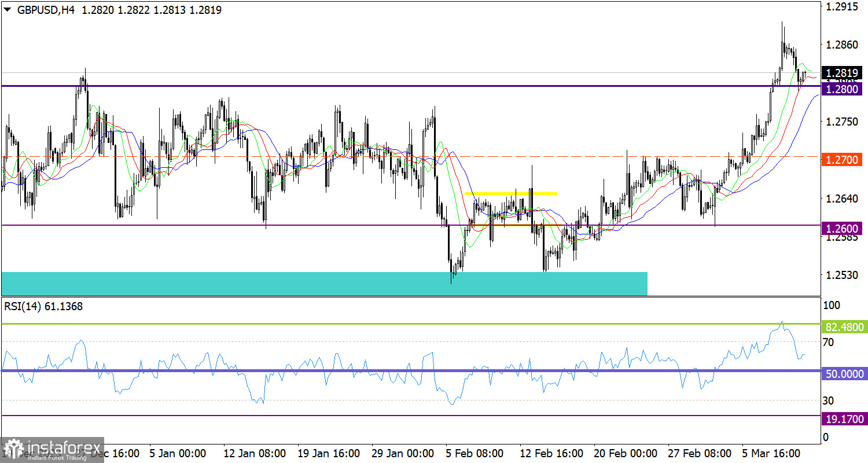
Task: Open the chart menu triangle beside GBPUSD,H4
Action: (x=6, y=10)
